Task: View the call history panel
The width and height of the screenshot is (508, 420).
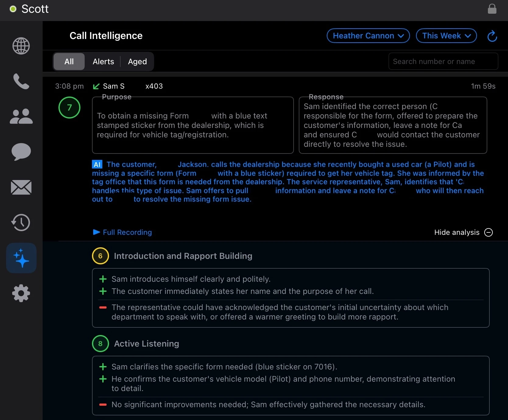Action: pos(21,223)
